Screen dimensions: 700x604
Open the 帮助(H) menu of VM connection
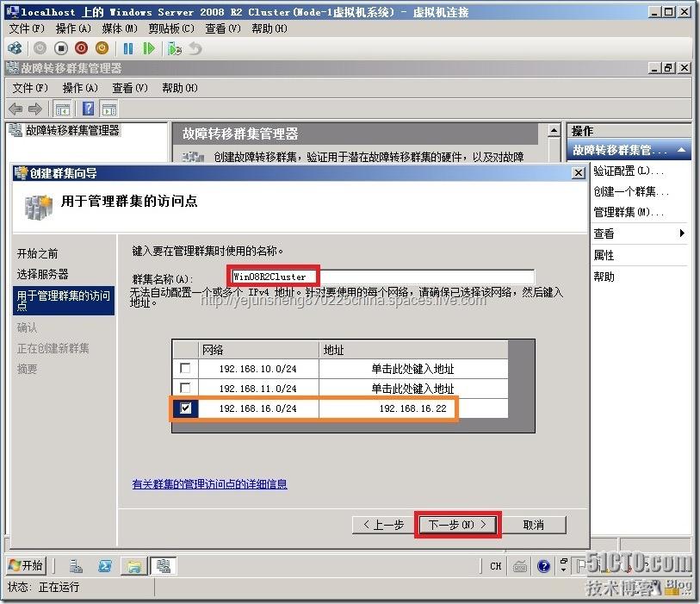[269, 28]
